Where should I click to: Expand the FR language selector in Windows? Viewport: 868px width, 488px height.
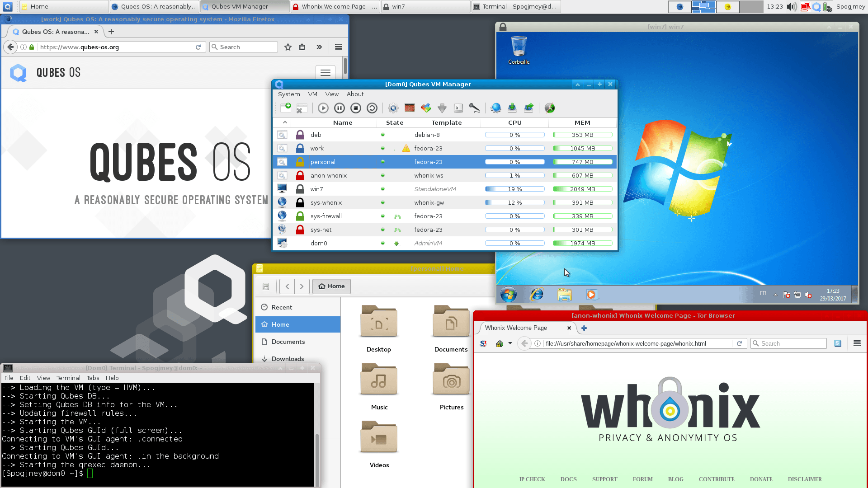pos(763,294)
